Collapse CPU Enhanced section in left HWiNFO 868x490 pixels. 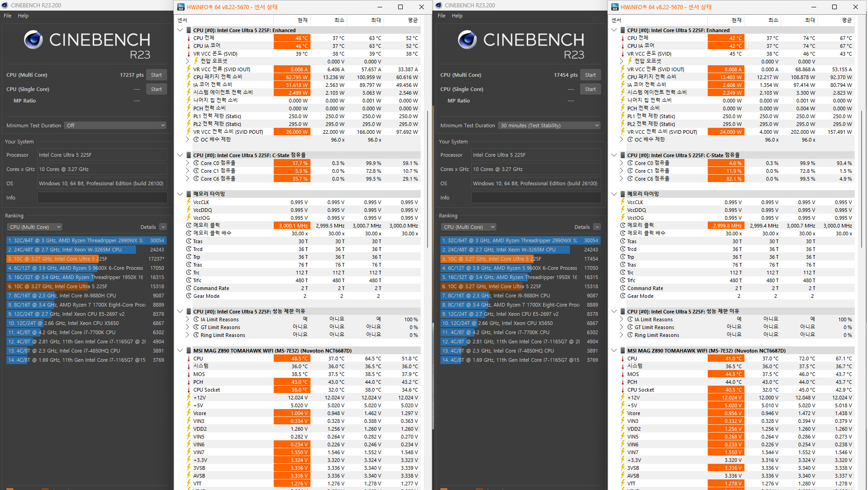point(180,30)
